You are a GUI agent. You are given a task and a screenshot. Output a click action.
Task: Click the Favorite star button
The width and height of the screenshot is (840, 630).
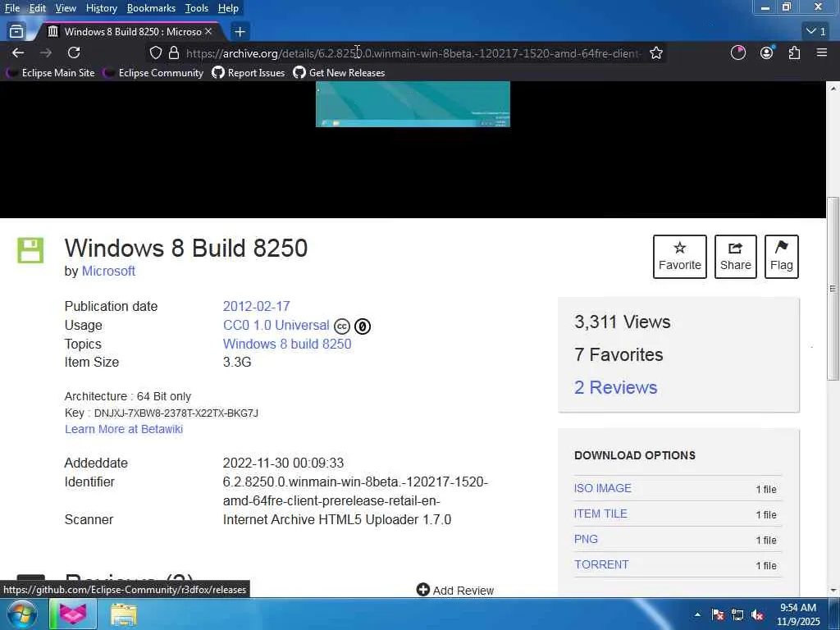click(x=679, y=256)
